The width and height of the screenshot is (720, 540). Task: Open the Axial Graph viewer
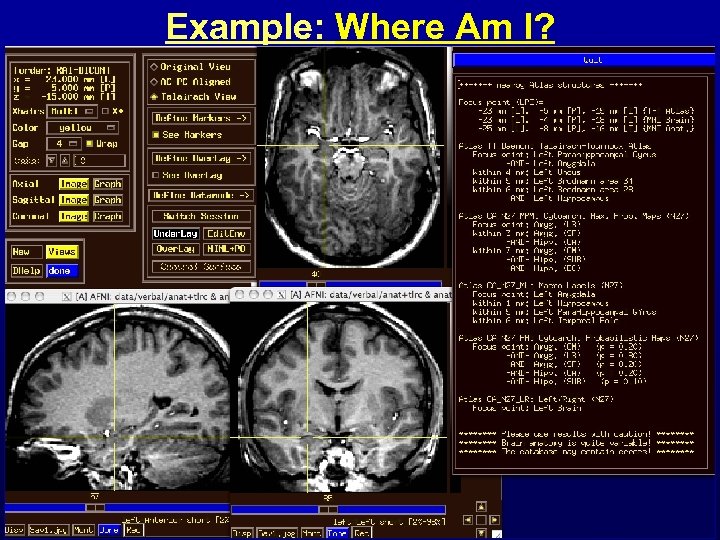107,184
